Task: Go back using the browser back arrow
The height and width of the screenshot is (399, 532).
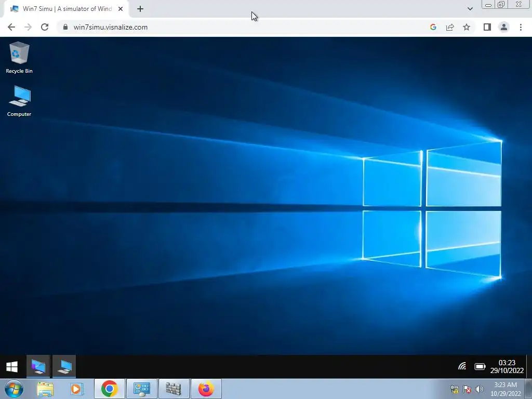Action: point(11,27)
